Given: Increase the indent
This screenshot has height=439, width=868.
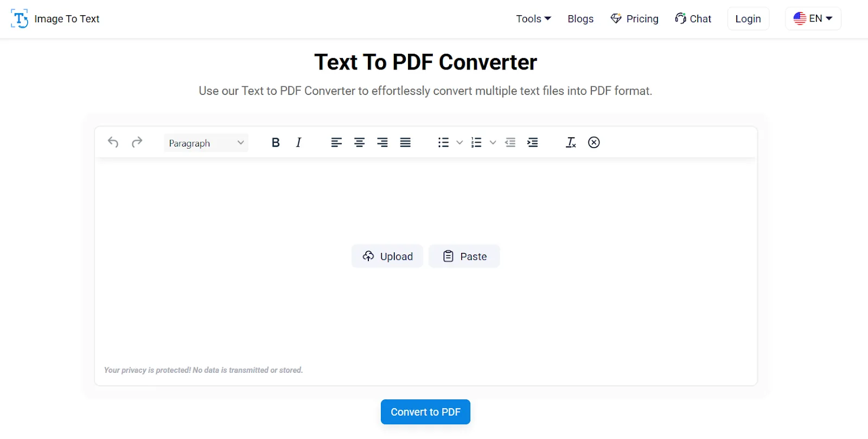Looking at the screenshot, I should tap(533, 142).
